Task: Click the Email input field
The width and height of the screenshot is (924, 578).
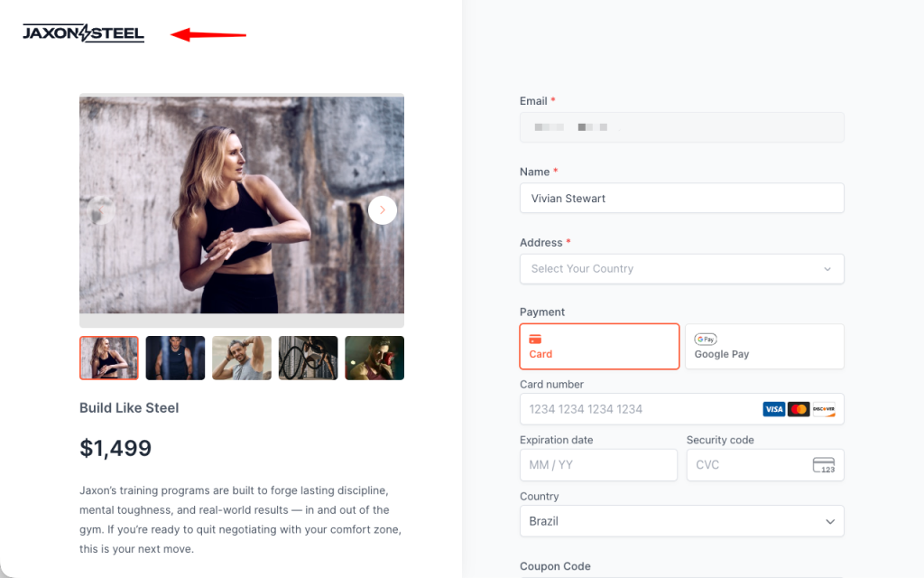Action: click(682, 127)
